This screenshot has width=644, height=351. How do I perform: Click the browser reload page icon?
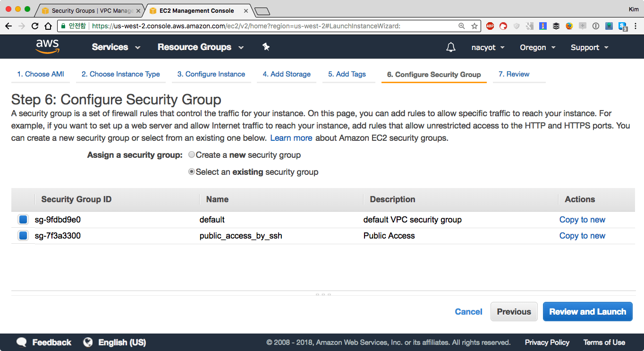point(35,26)
